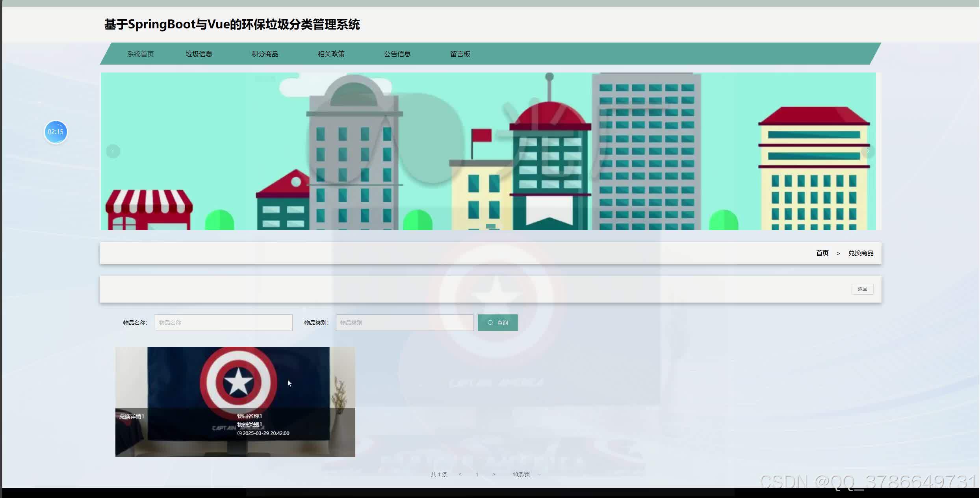Click the 首页 breadcrumb link
This screenshot has height=498, width=980.
tap(822, 253)
